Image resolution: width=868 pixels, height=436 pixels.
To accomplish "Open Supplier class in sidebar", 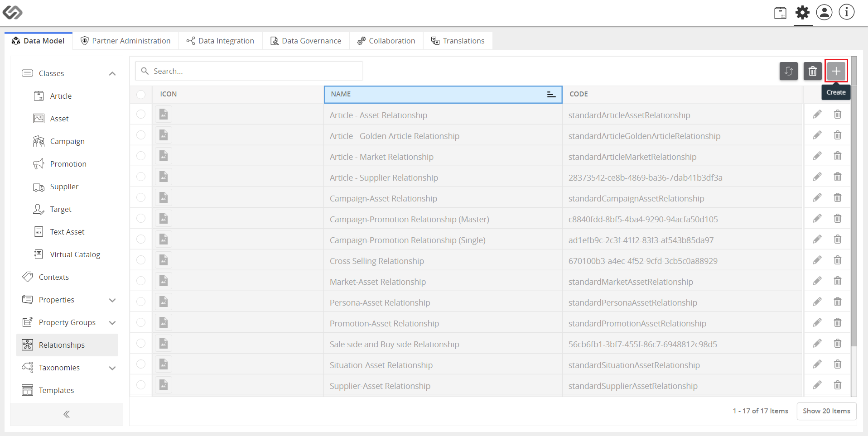I will click(x=64, y=187).
